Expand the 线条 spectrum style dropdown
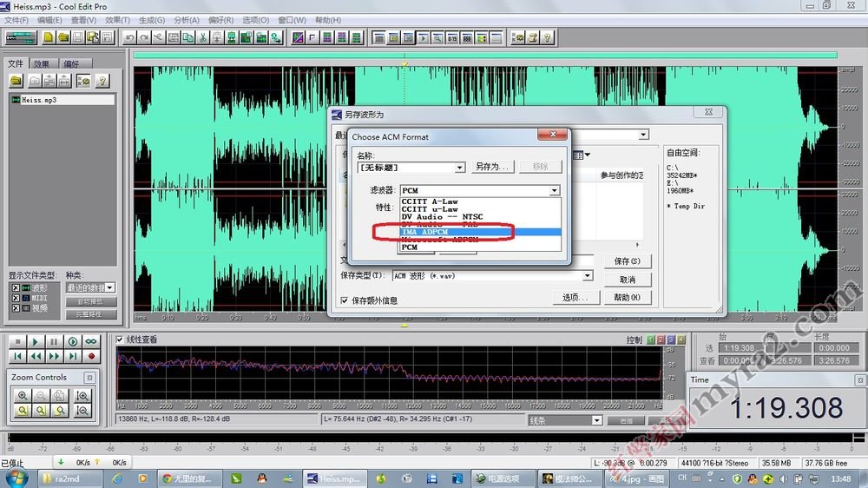 pos(597,420)
